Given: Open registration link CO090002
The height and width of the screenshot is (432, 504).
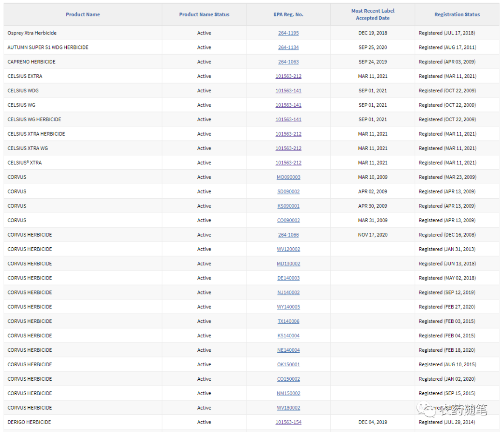Looking at the screenshot, I should point(288,221).
